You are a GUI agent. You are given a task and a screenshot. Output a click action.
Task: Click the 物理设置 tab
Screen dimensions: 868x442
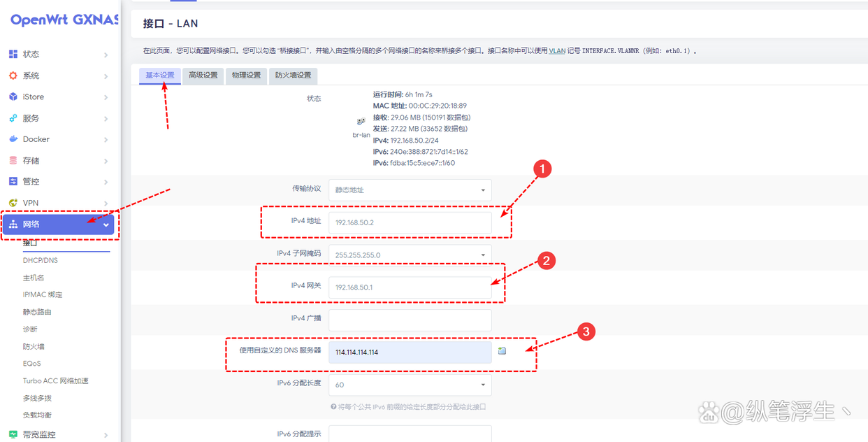point(246,76)
